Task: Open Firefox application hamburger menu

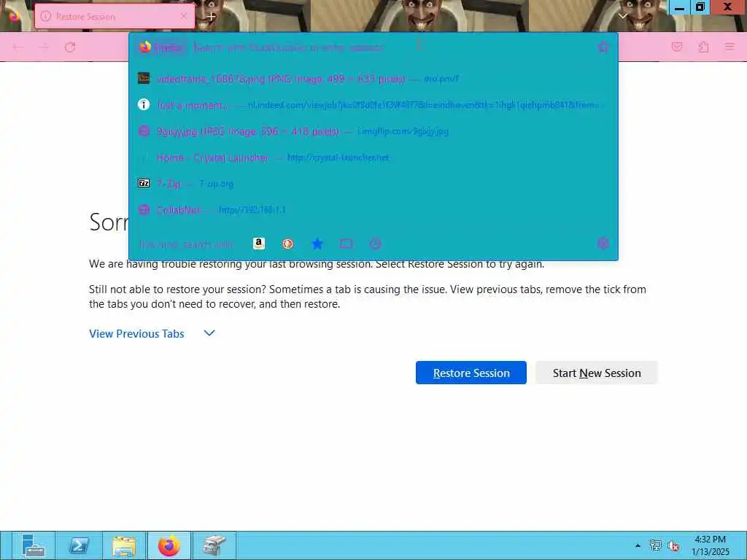Action: click(729, 47)
